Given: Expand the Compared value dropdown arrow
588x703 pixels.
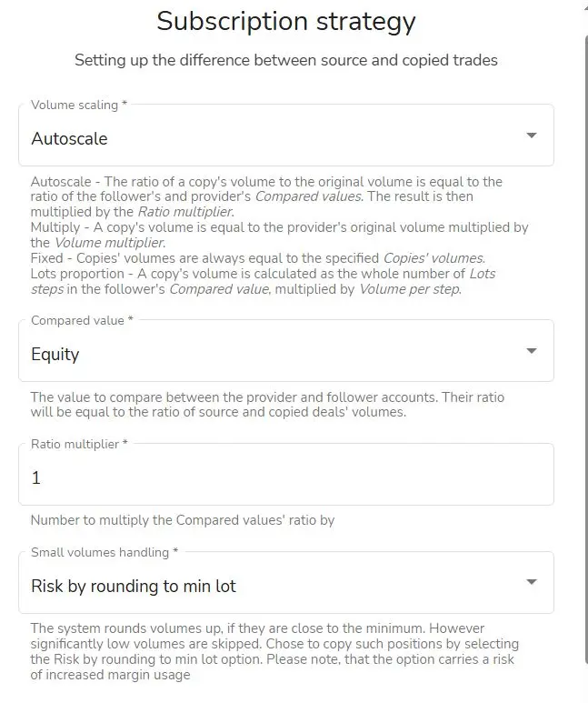Looking at the screenshot, I should [532, 352].
